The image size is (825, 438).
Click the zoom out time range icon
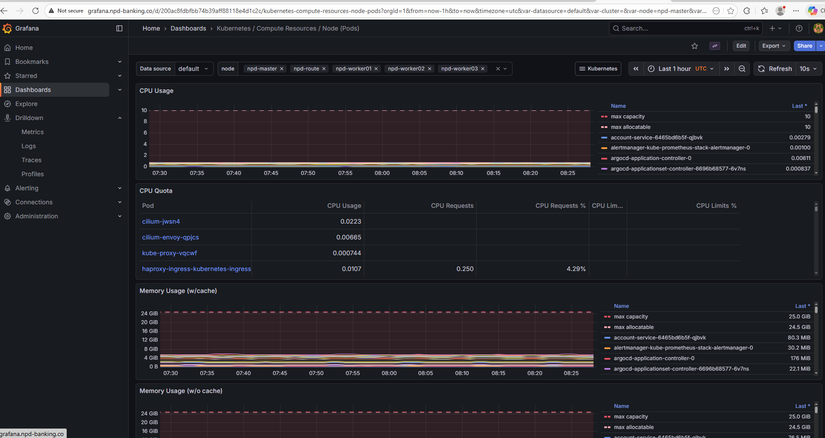tap(741, 69)
